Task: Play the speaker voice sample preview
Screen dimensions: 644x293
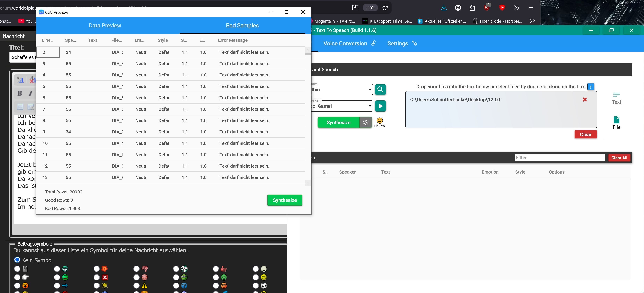Action: (380, 106)
